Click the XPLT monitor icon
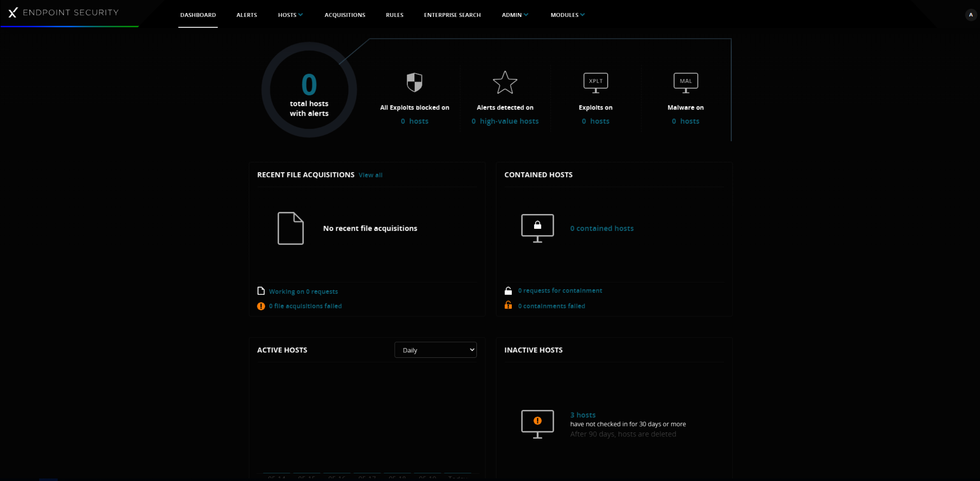This screenshot has width=980, height=481. tap(596, 83)
